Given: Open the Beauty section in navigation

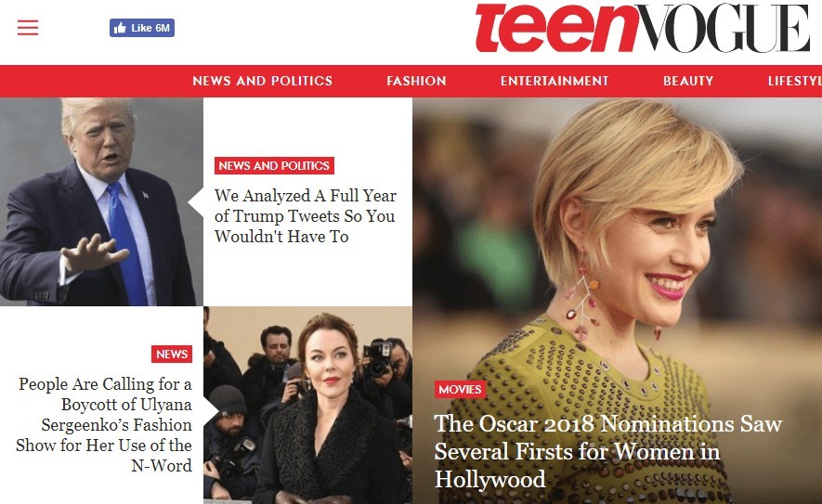Looking at the screenshot, I should [x=688, y=81].
